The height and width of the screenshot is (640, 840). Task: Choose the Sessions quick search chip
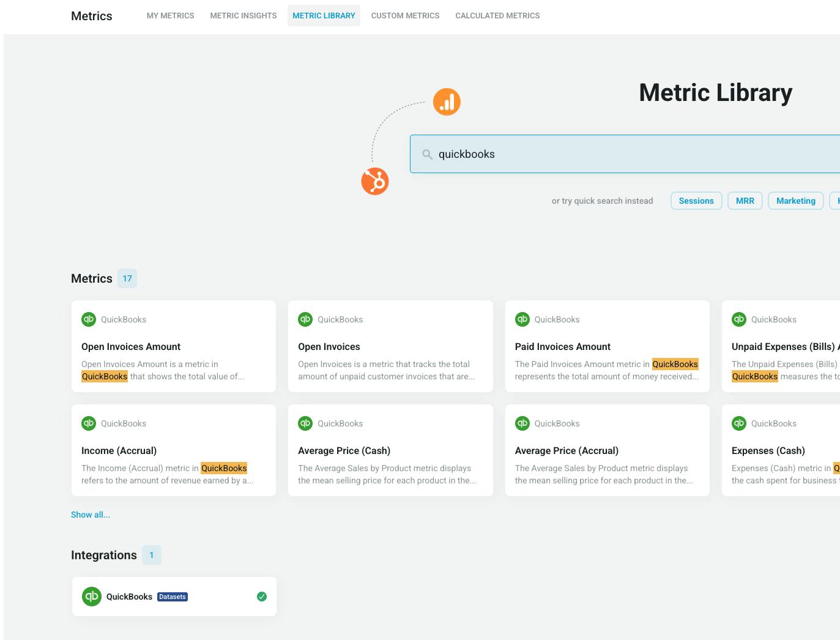pos(696,201)
